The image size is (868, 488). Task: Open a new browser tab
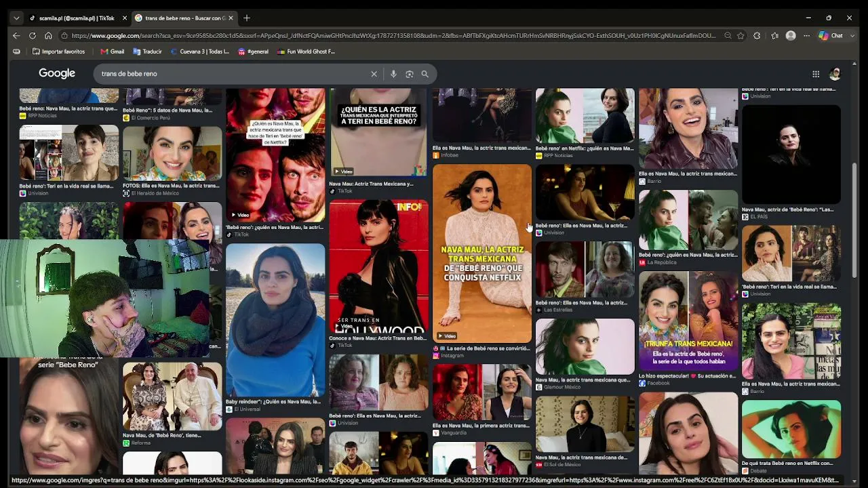(x=247, y=18)
